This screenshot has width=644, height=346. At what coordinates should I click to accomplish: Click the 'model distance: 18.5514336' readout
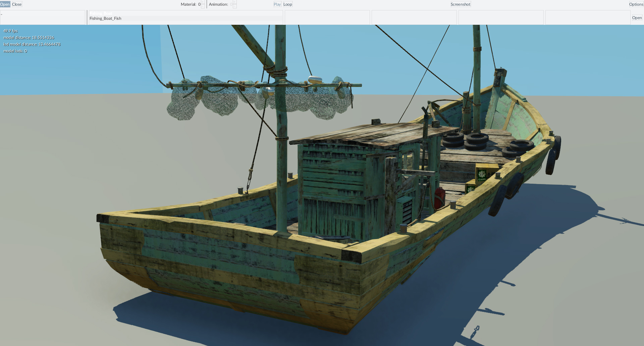tap(29, 38)
